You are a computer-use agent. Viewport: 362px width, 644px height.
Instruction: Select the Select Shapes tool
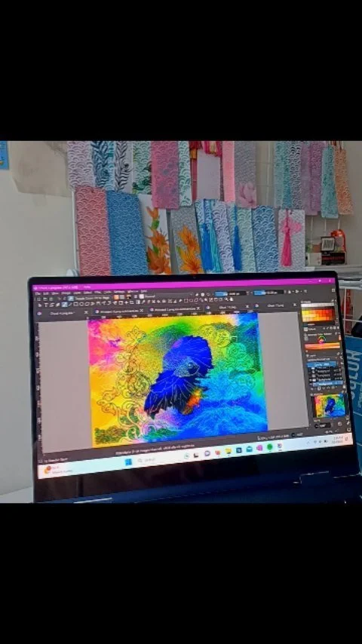tap(40, 305)
